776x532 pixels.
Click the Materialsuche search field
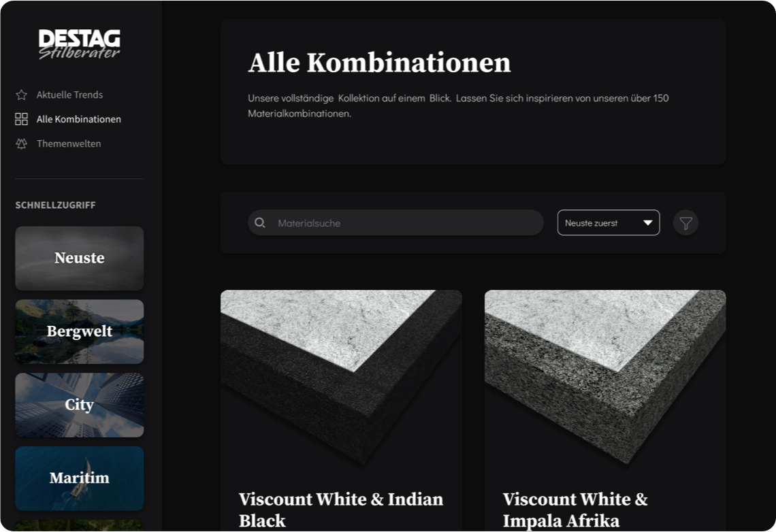tap(395, 222)
